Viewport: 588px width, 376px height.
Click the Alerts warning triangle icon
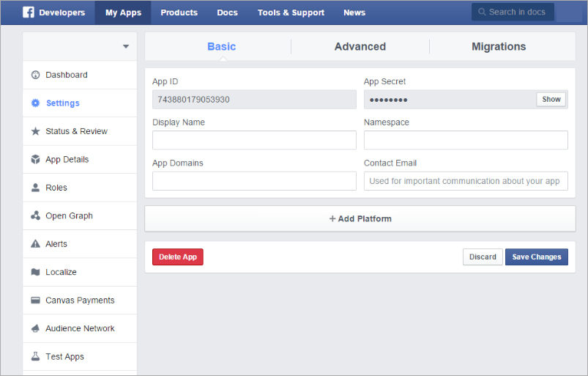(x=35, y=243)
